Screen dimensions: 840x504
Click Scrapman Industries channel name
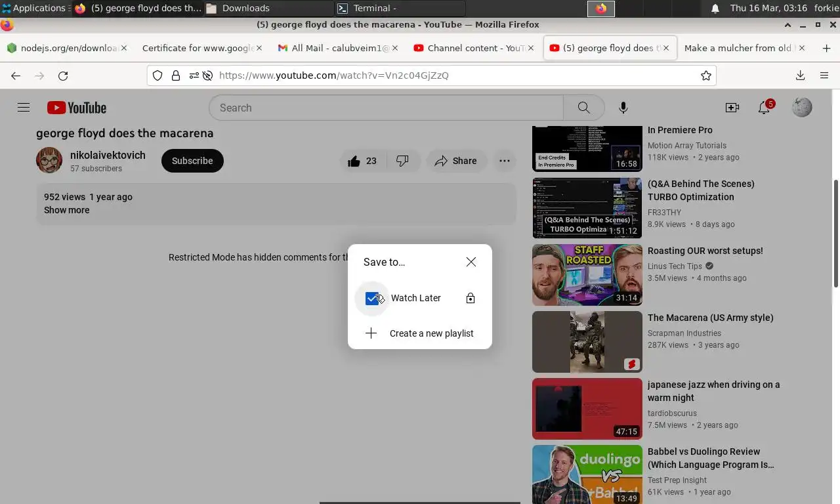(x=684, y=333)
